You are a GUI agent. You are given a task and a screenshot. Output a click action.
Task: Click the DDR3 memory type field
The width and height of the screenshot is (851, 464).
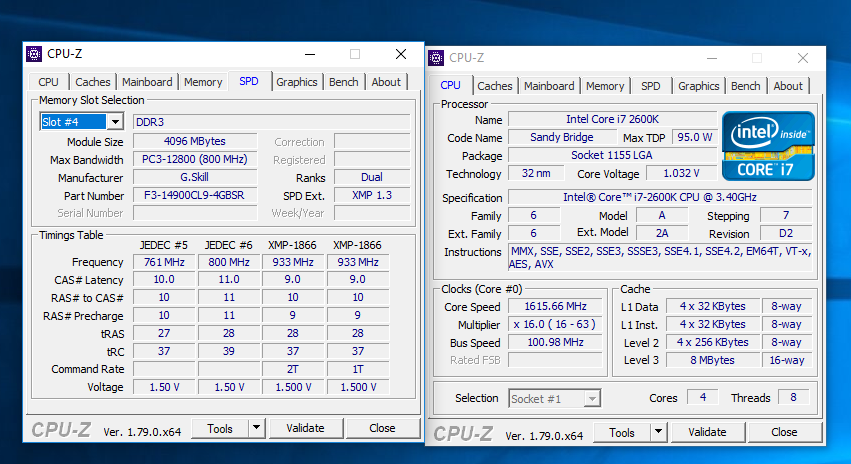[x=271, y=122]
